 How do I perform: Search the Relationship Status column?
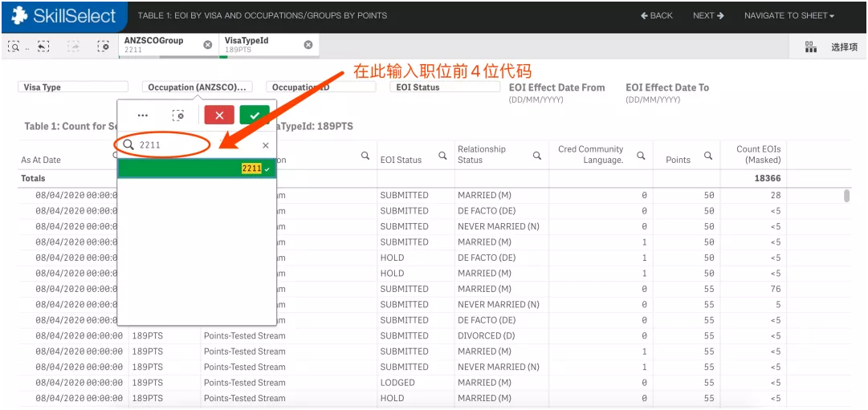(x=537, y=156)
